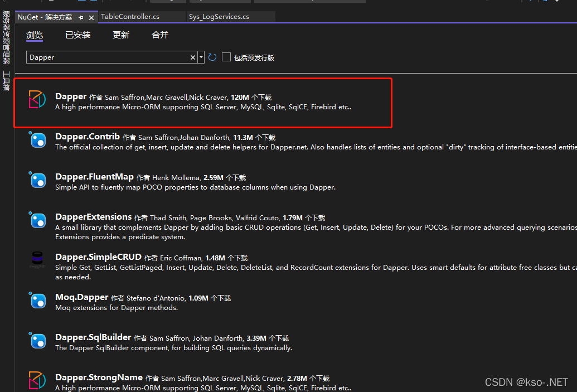Click author Stefano d'Antonio
The width and height of the screenshot is (577, 392).
click(156, 298)
